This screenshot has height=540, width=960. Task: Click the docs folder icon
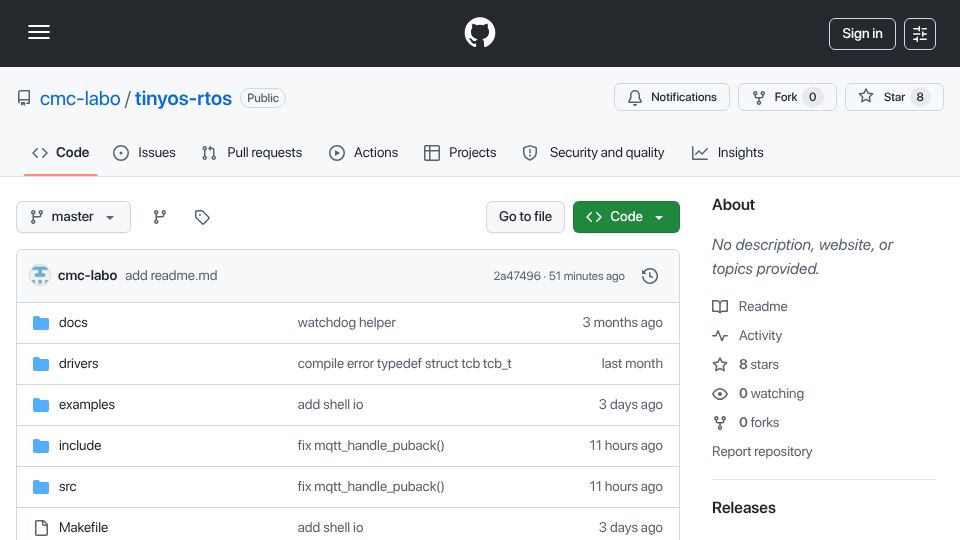41,323
